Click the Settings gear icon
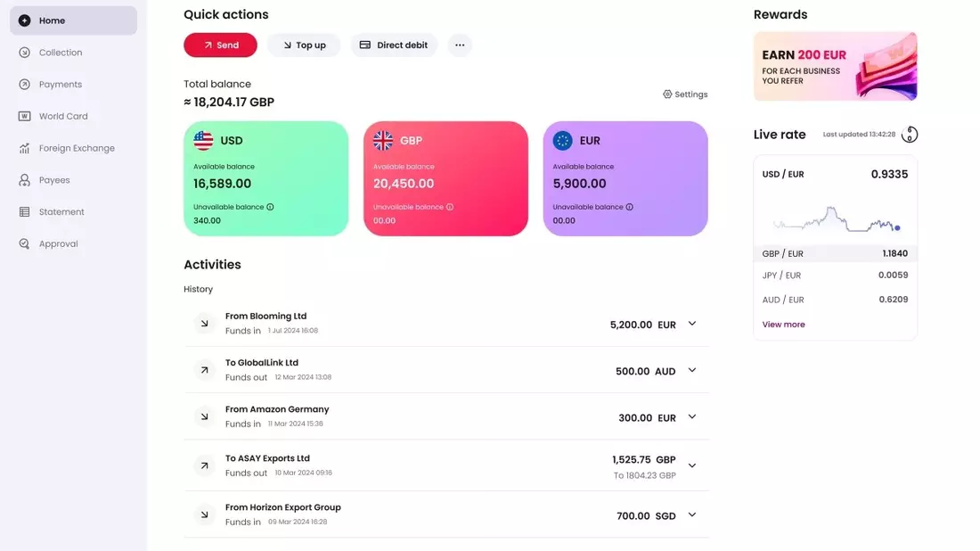Image resolution: width=980 pixels, height=551 pixels. pos(667,95)
